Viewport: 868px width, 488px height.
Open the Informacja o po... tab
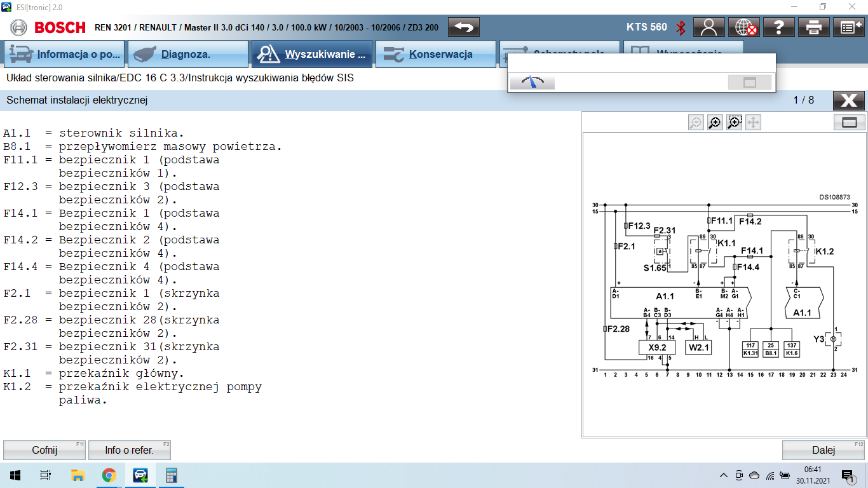click(64, 54)
